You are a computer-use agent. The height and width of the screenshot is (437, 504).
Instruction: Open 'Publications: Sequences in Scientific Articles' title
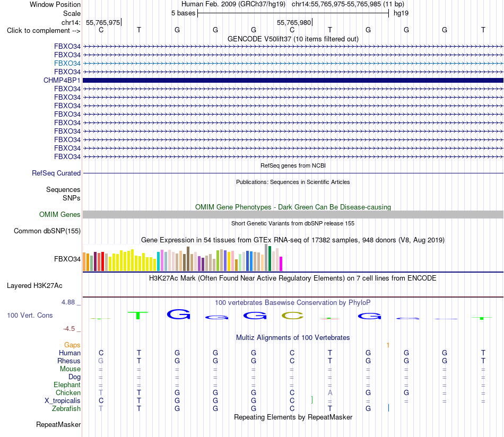tap(293, 182)
